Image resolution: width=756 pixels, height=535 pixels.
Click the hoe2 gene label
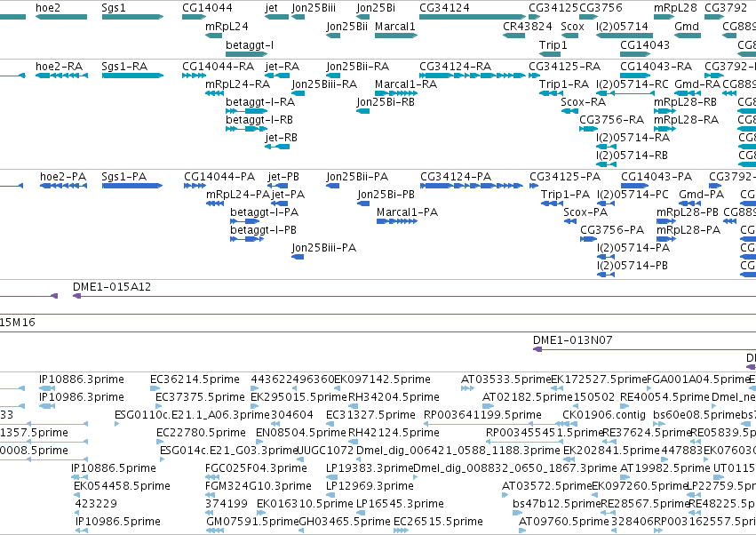48,8
